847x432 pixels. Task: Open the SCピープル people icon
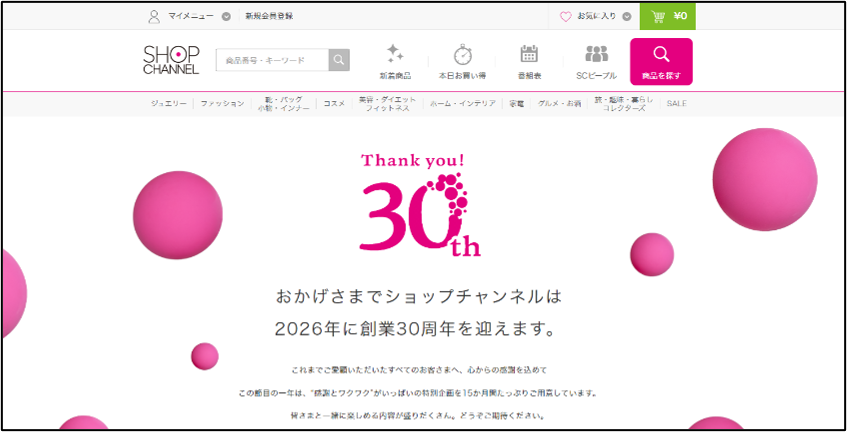596,54
